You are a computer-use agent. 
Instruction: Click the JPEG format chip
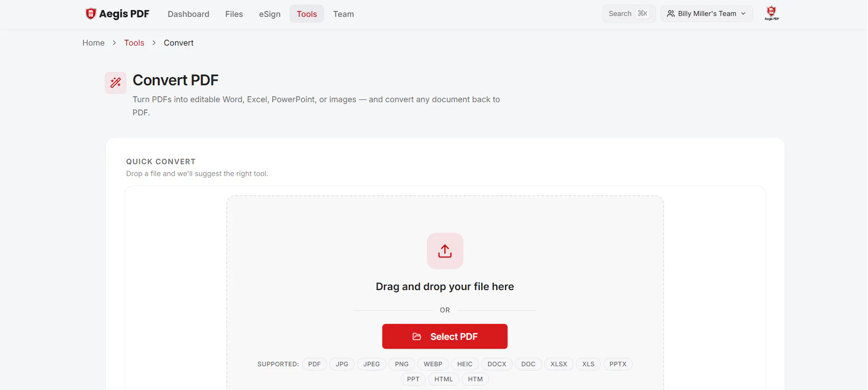[x=372, y=364]
